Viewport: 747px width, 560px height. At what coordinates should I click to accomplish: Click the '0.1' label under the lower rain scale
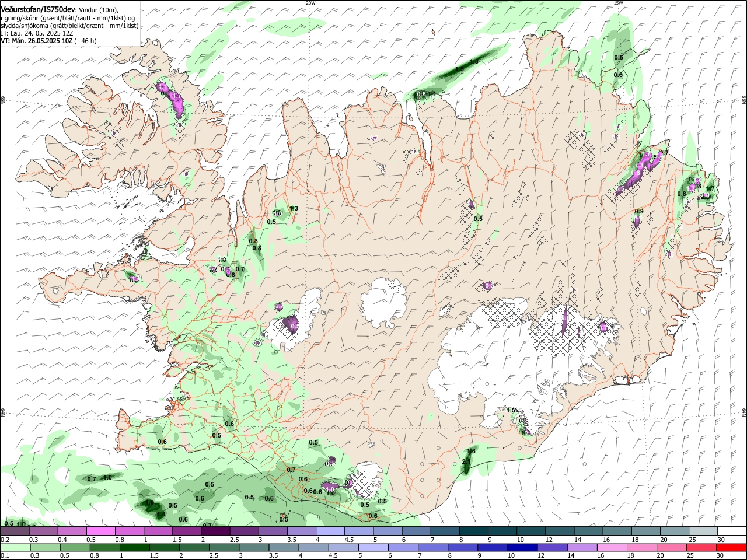[x=5, y=556]
